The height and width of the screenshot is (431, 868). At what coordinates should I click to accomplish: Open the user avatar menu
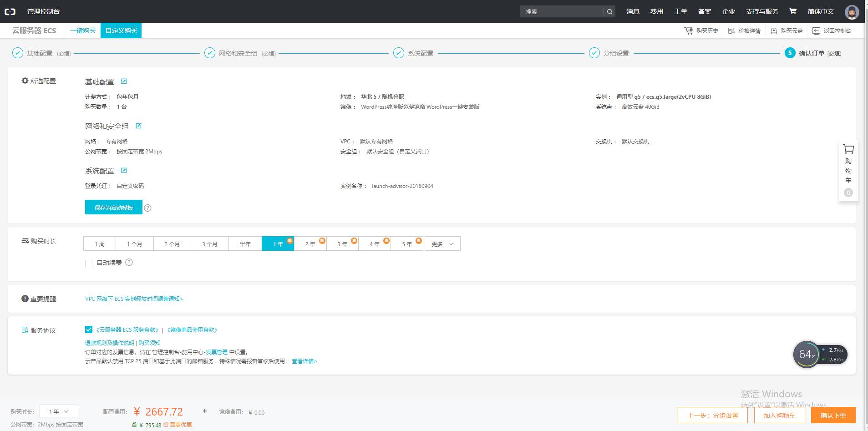(852, 12)
